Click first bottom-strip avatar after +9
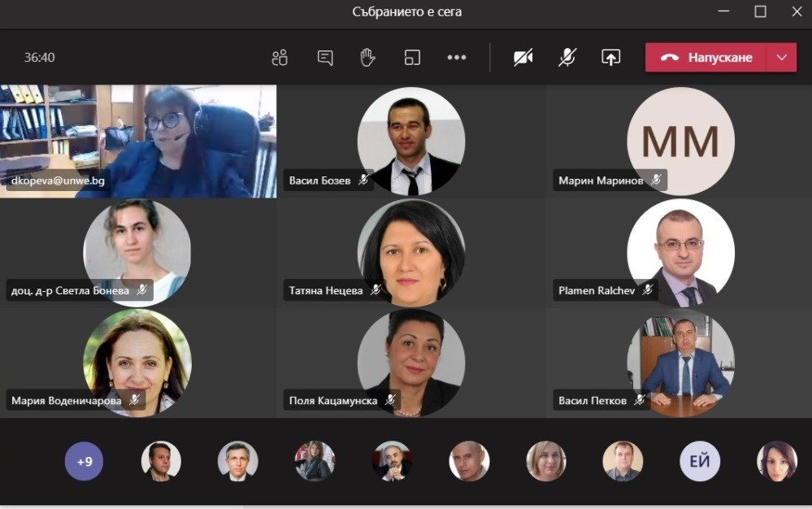Image resolution: width=812 pixels, height=509 pixels. pos(161,461)
